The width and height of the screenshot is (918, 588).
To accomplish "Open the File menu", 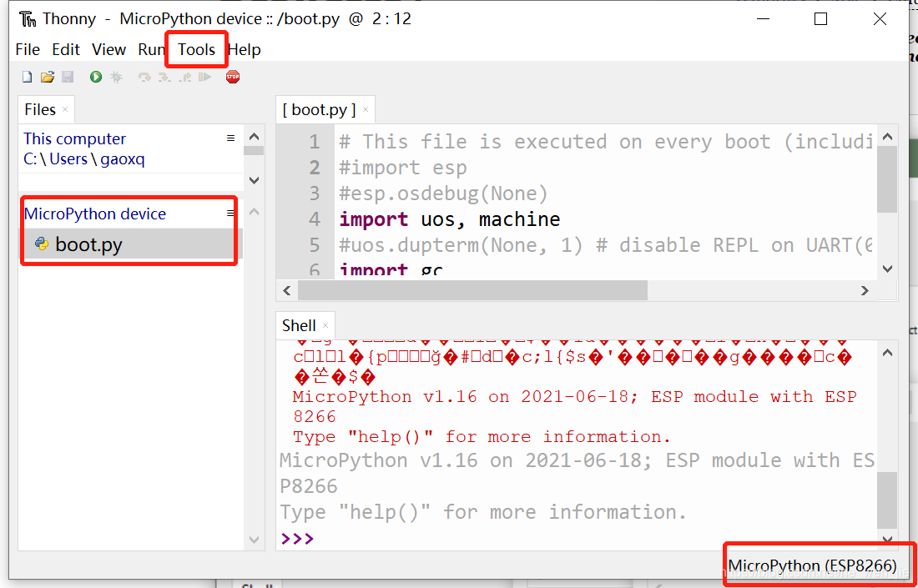I will 28,50.
